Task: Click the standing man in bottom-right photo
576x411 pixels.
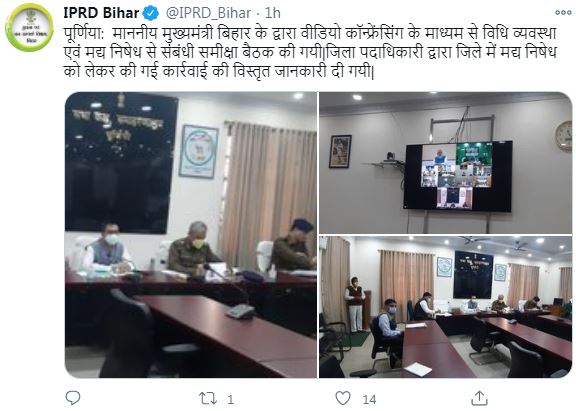Action: coord(354,304)
